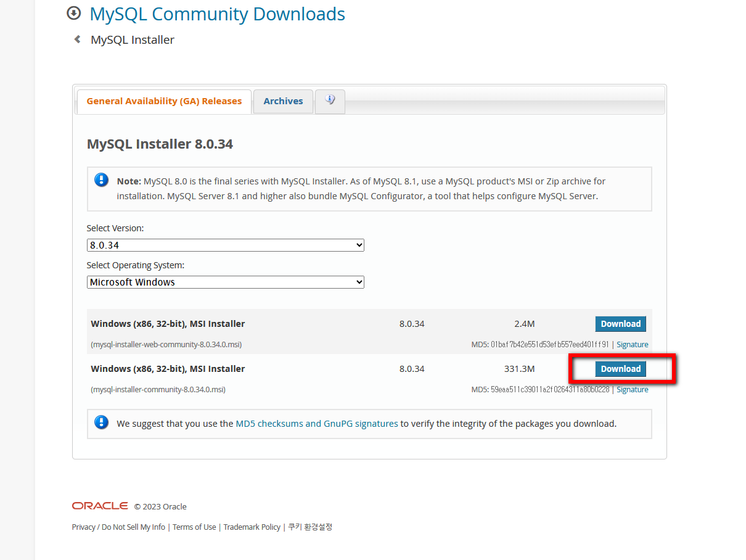
Task: Click the 331.3M file size value
Action: click(x=519, y=369)
